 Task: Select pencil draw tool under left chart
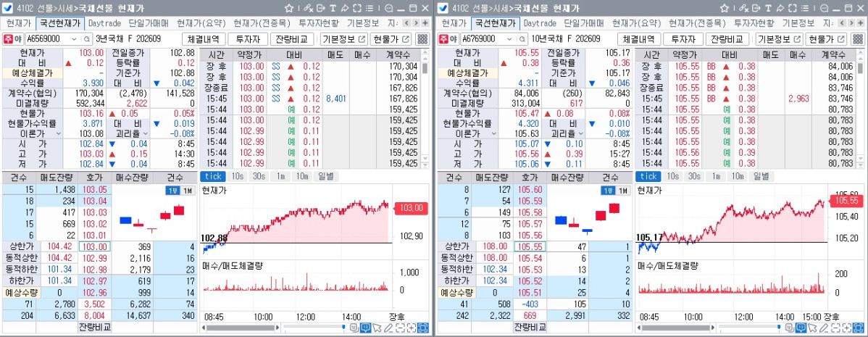point(389,328)
